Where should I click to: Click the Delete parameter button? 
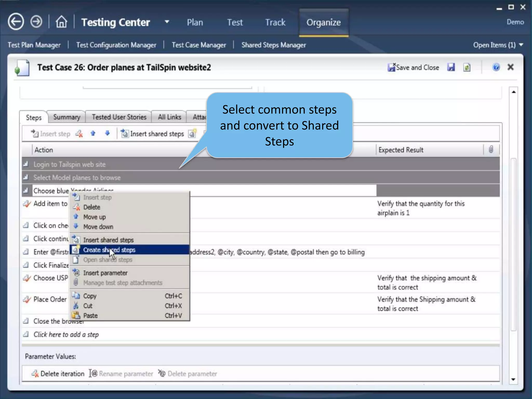[188, 374]
